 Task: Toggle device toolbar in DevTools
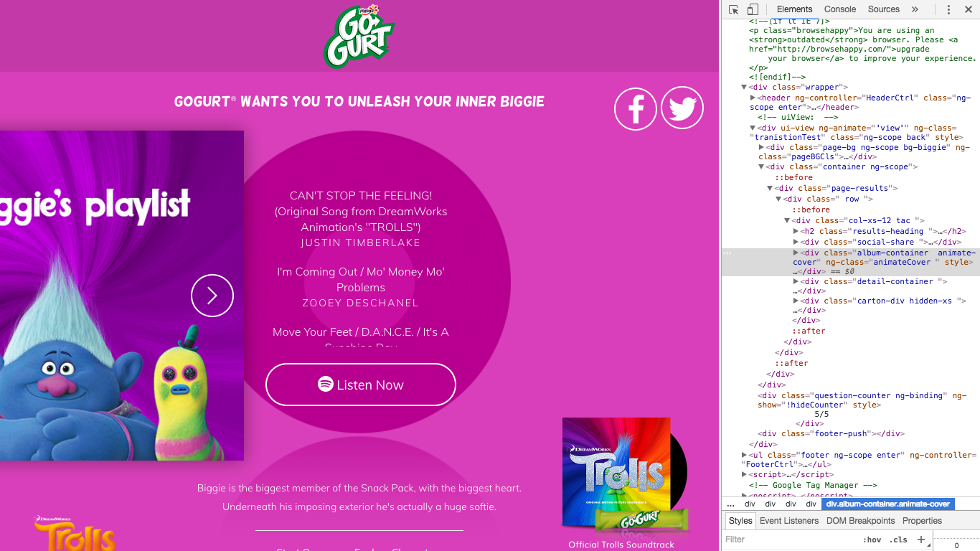point(753,9)
